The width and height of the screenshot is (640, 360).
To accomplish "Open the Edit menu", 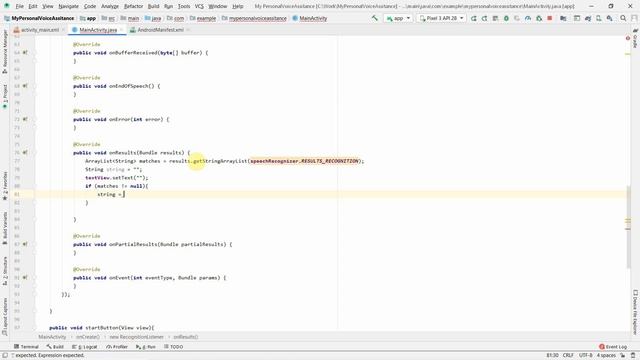I will [33, 6].
